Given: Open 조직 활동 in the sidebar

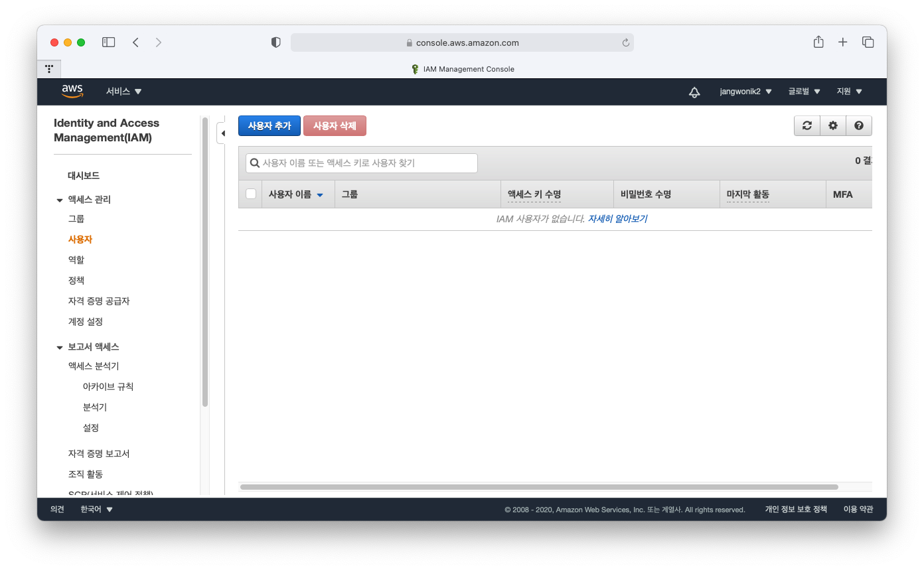Looking at the screenshot, I should (x=86, y=474).
